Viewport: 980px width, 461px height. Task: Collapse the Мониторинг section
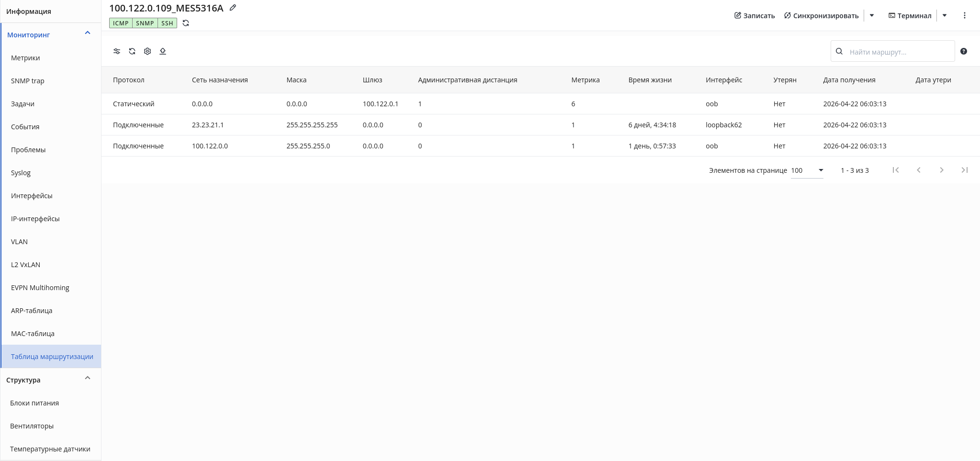(88, 33)
